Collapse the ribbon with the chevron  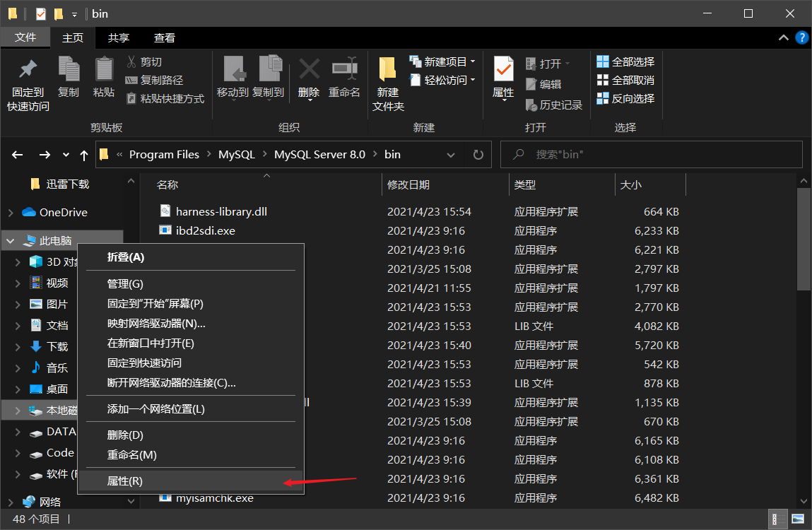click(x=784, y=37)
